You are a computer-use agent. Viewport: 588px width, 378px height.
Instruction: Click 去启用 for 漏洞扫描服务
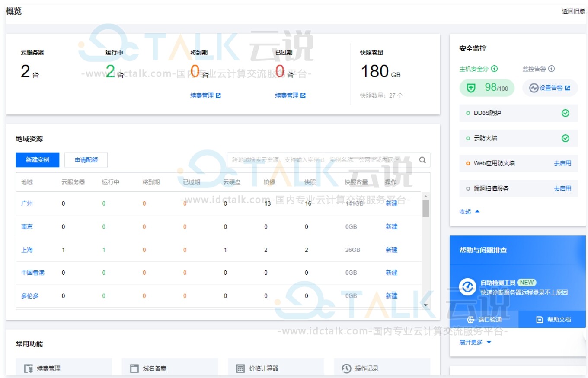coord(562,188)
